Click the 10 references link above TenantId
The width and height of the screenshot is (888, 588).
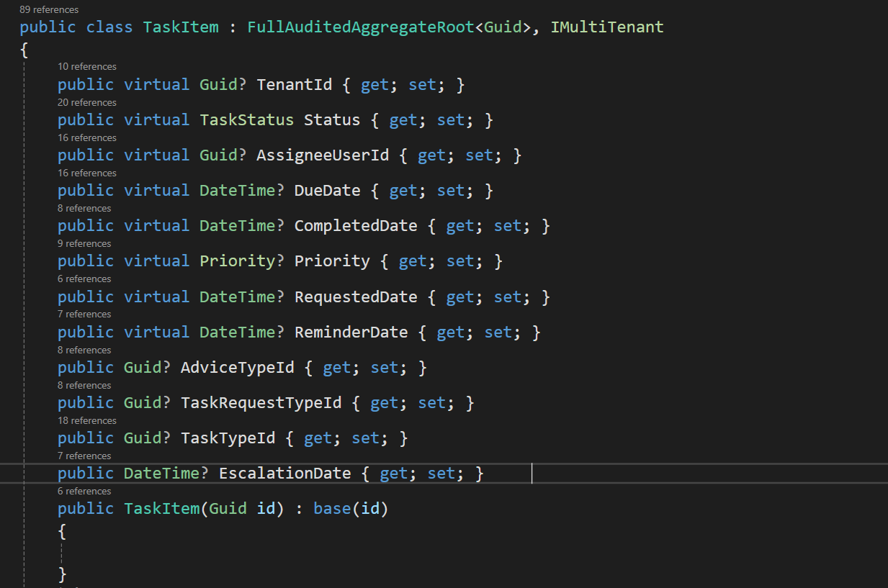[87, 66]
